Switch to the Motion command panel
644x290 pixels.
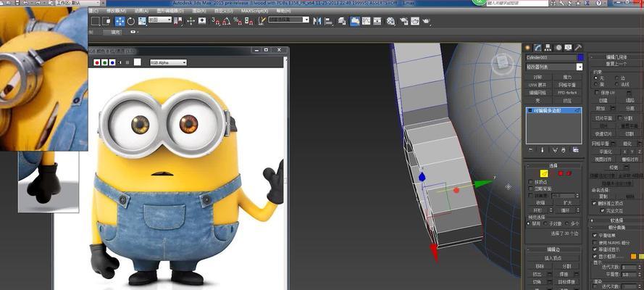[x=559, y=48]
